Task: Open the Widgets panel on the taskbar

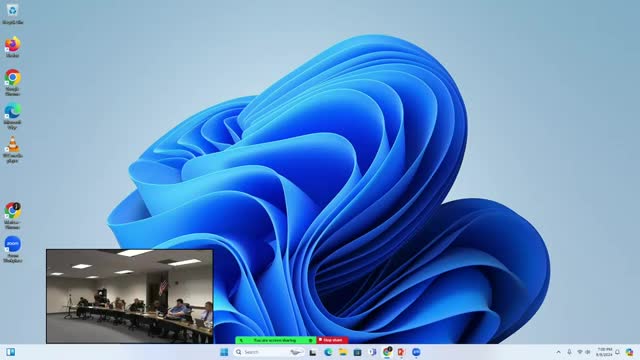Action: point(11,352)
